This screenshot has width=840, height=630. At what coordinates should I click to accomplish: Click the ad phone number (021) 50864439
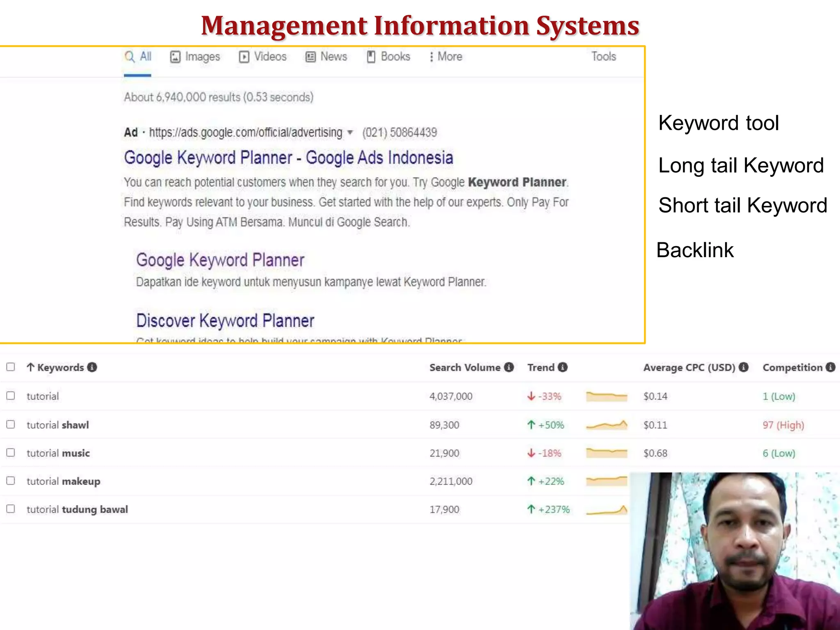[x=399, y=132]
